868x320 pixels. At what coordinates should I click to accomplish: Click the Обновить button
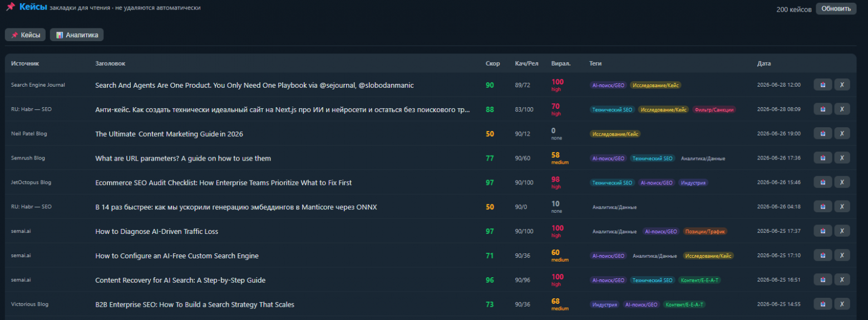(836, 8)
